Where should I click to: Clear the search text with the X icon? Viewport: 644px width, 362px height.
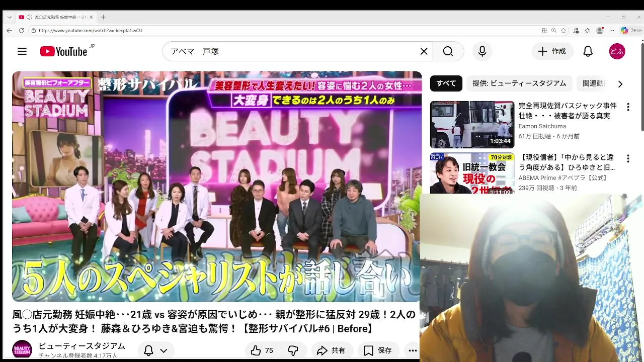[x=424, y=51]
